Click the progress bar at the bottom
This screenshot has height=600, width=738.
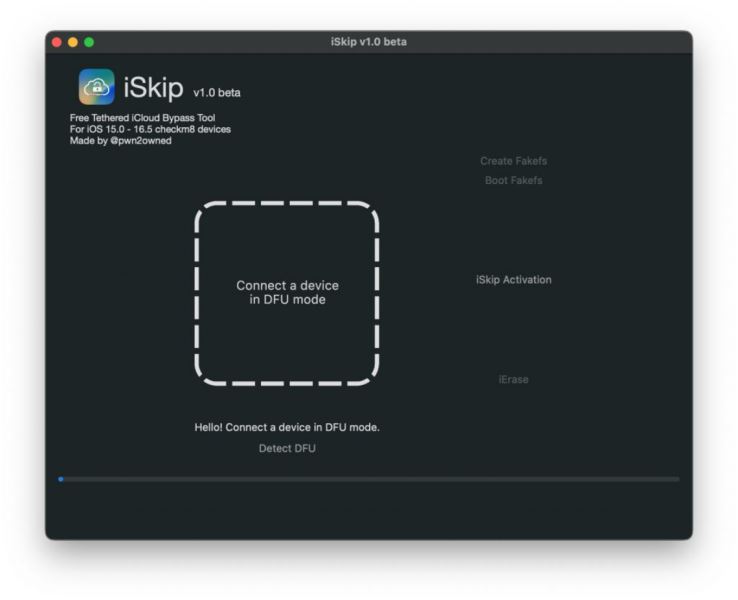[369, 479]
